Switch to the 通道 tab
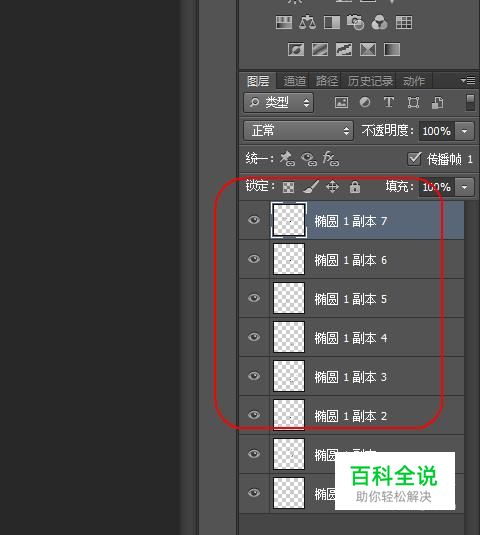The width and height of the screenshot is (480, 535). tap(295, 81)
